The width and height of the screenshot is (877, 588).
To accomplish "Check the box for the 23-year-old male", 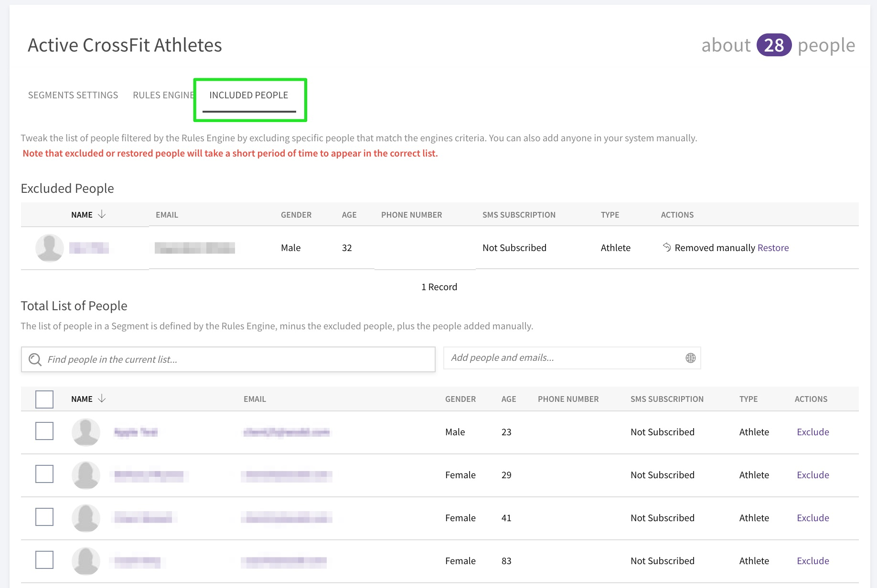I will click(x=44, y=431).
